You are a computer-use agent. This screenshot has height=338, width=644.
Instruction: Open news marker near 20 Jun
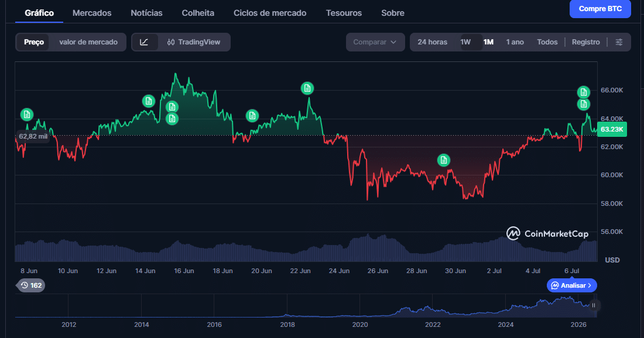pos(252,116)
